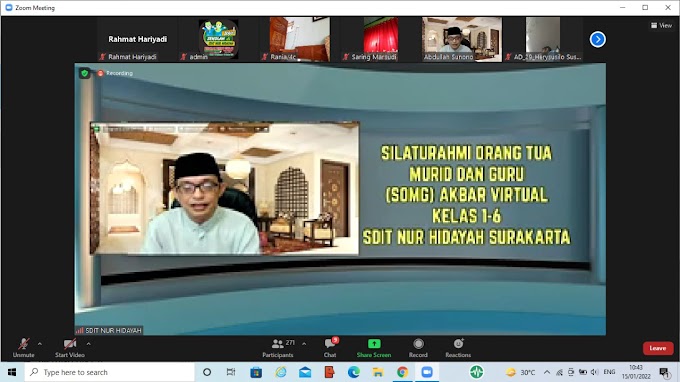680x382 pixels.
Task: Open the View layout menu
Action: coord(661,26)
